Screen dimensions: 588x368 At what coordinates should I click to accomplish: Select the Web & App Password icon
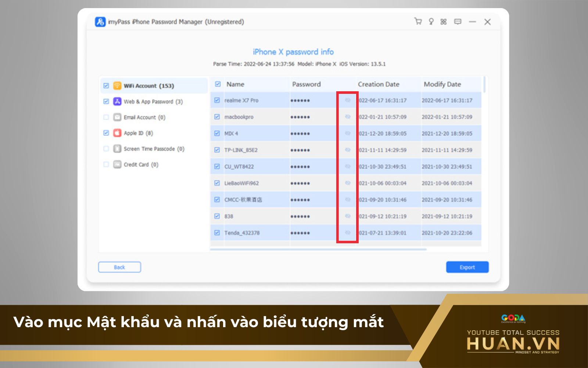coord(117,102)
